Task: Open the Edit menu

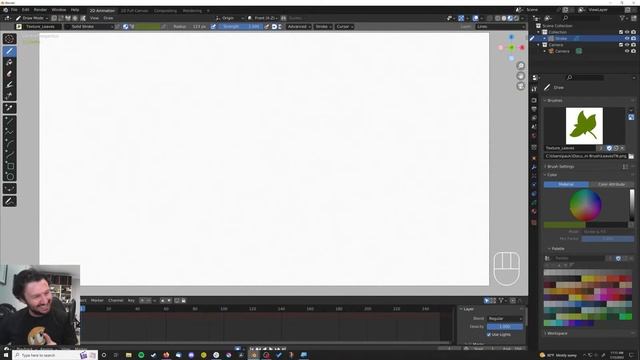Action: 25,10
